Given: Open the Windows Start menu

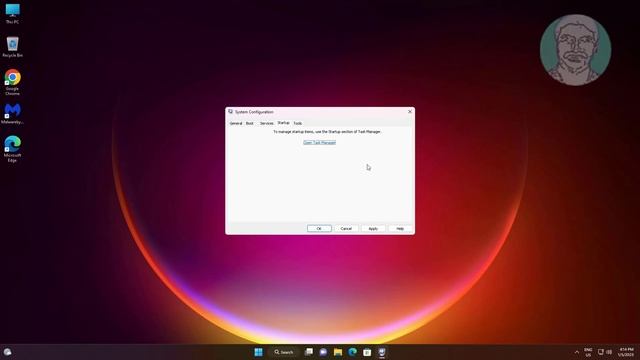Looking at the screenshot, I should coord(258,352).
